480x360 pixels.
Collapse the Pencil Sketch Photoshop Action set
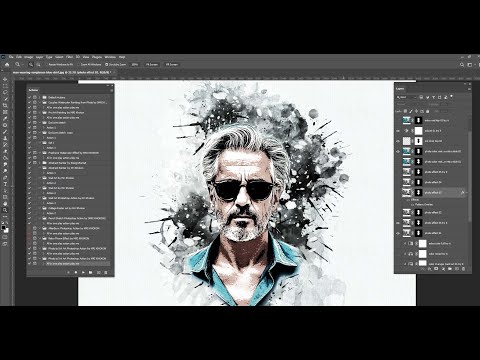(x=40, y=218)
